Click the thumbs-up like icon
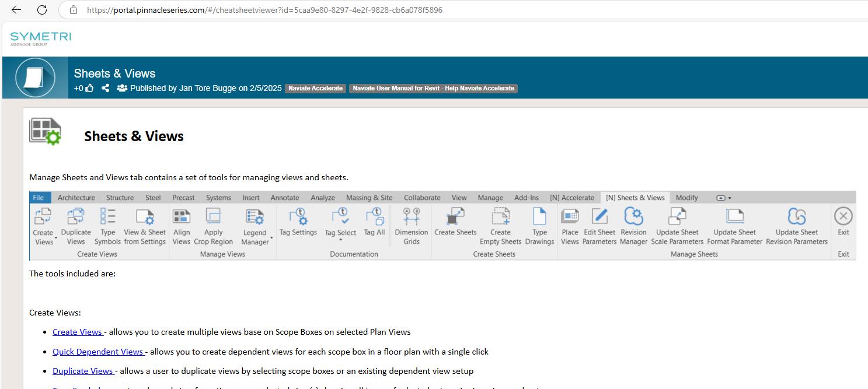This screenshot has width=868, height=389. point(89,88)
